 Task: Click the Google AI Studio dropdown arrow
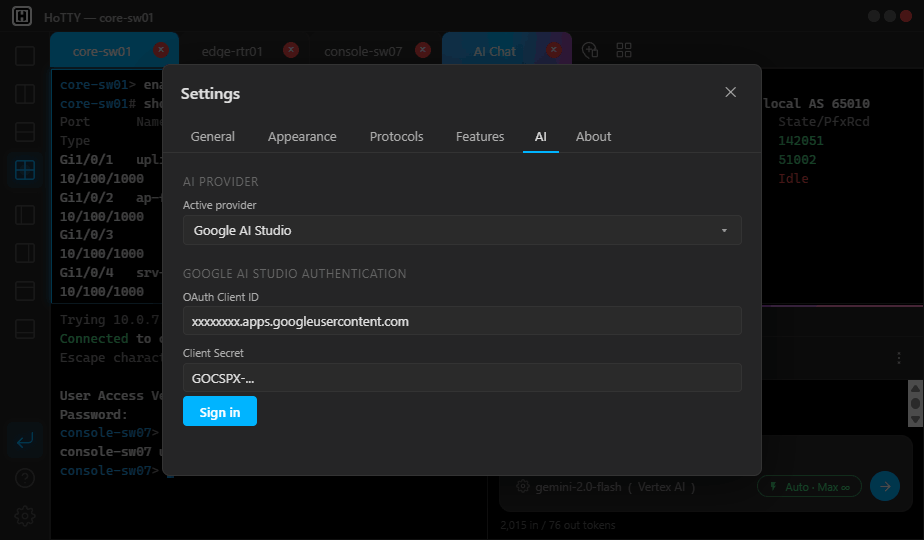pos(724,231)
